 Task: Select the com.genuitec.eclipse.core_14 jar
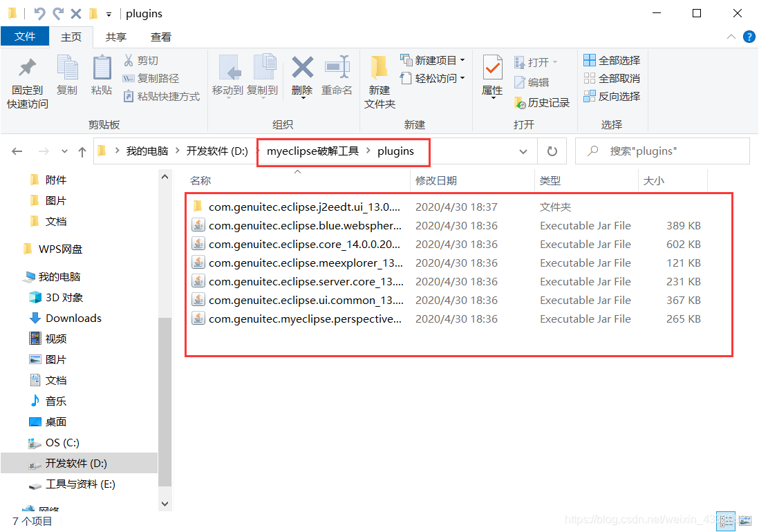(304, 245)
